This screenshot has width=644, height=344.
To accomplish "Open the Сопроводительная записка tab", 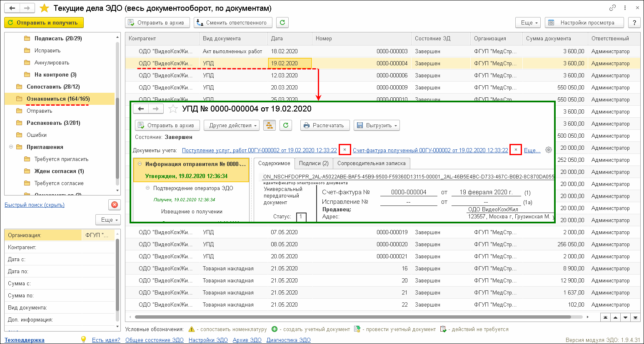I will coord(372,163).
